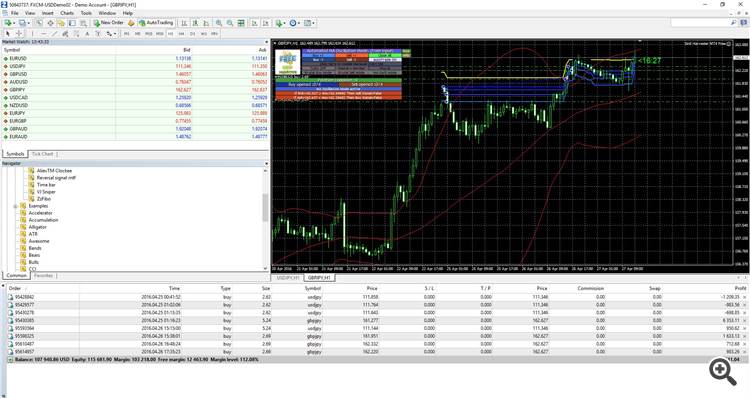Open the New Chart dropdown arrow
750x398 pixels.
14,23
